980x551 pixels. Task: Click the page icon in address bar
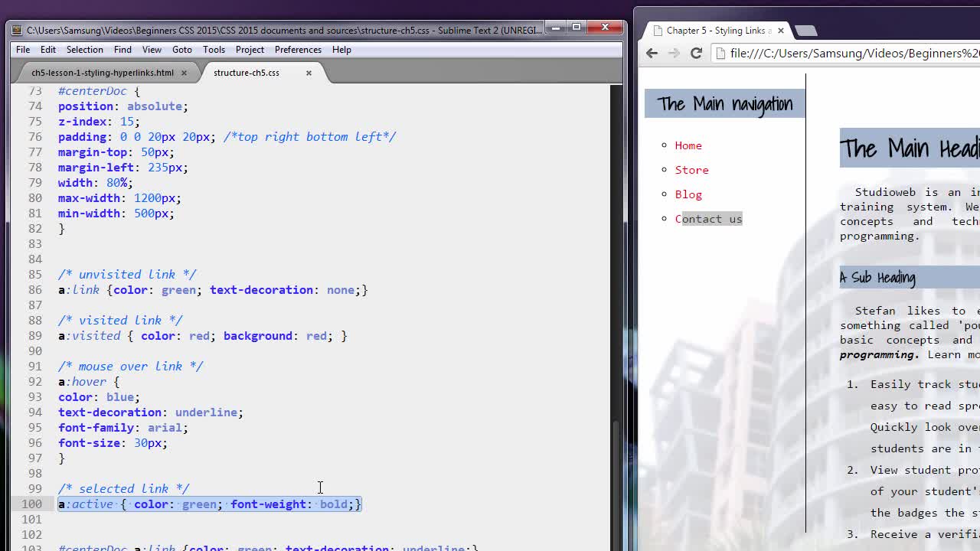coord(720,53)
